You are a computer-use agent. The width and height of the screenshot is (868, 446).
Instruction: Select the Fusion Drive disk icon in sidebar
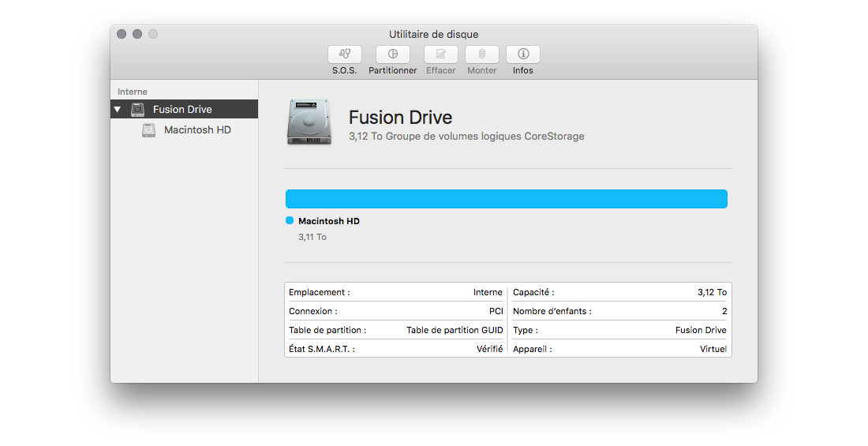[137, 109]
